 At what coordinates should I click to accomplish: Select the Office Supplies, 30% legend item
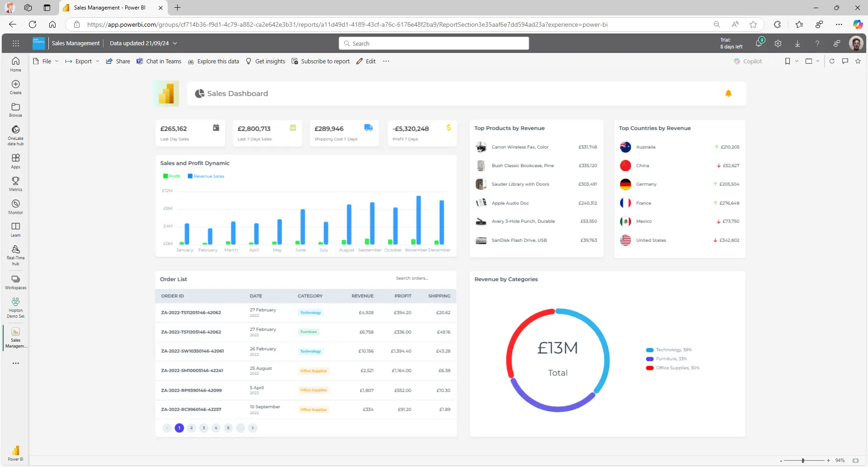click(x=673, y=368)
